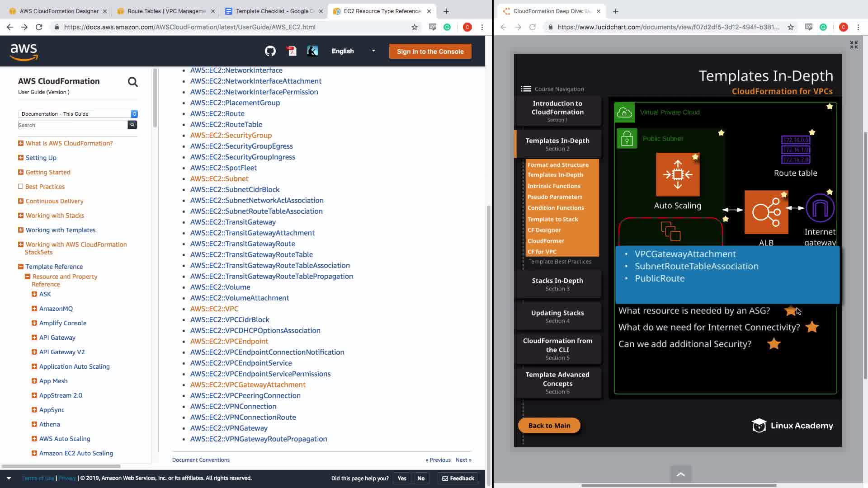The image size is (868, 488).
Task: Switch to Route Tables VPC Management tab
Action: click(165, 11)
